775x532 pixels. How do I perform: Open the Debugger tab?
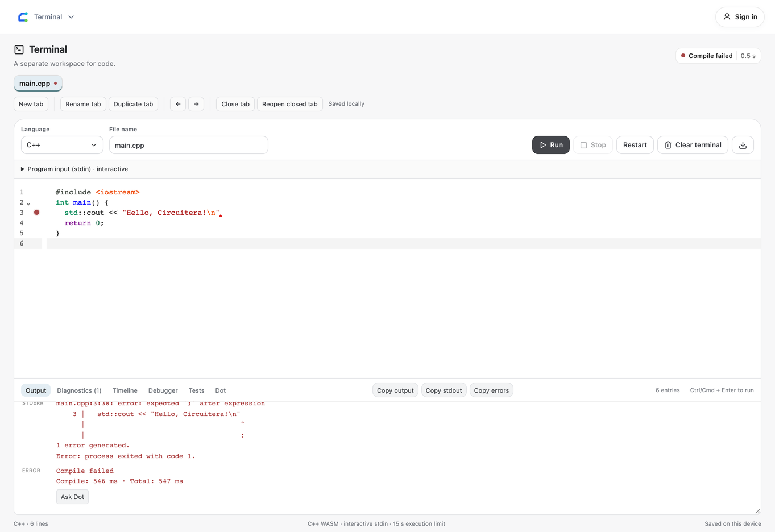click(x=163, y=390)
